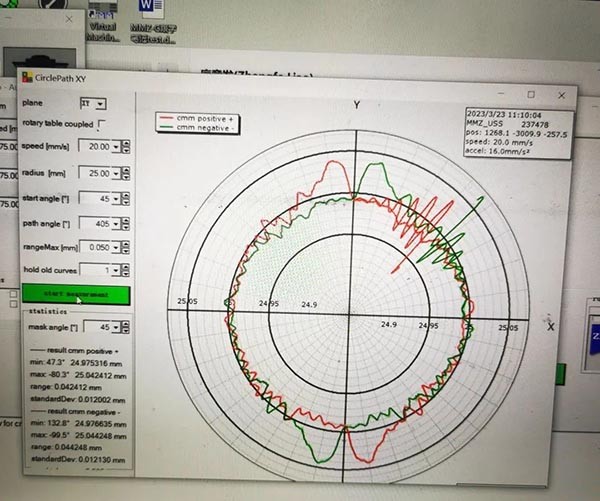Click the cmm positive legend entry
600x501 pixels.
pos(205,118)
